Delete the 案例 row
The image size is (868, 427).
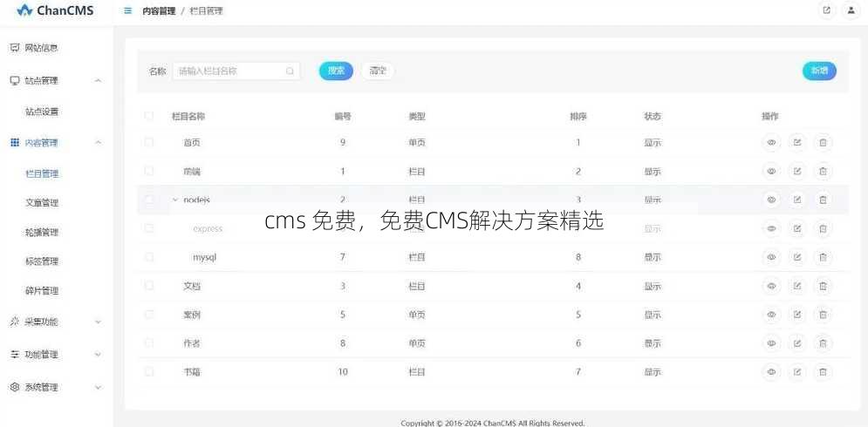click(824, 315)
